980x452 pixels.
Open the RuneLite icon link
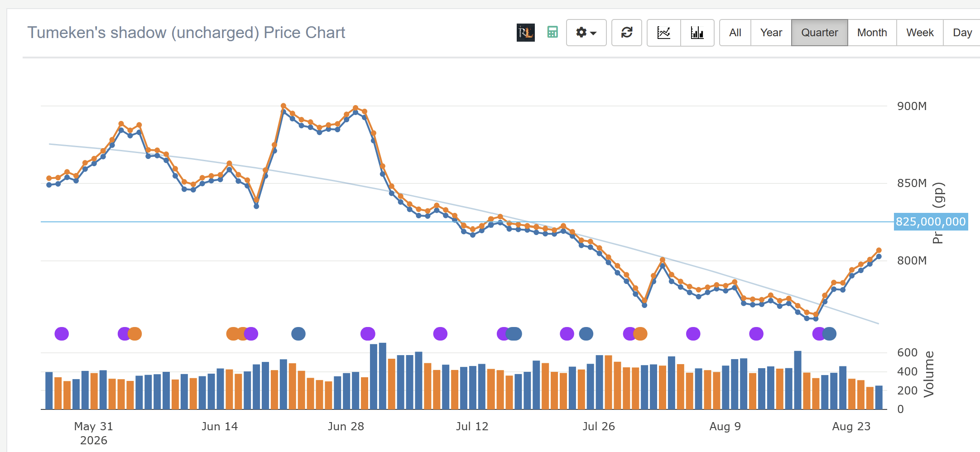(525, 33)
